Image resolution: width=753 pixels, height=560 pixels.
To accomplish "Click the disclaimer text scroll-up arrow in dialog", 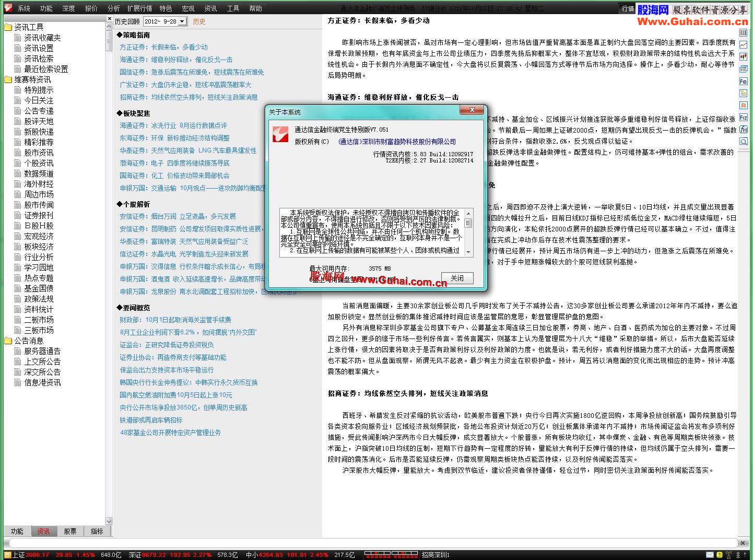I will point(468,213).
